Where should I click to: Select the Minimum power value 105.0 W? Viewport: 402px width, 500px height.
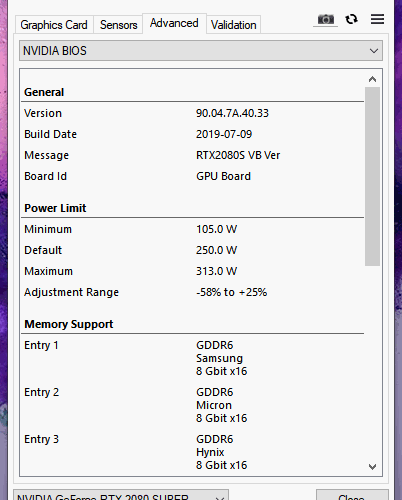click(217, 229)
